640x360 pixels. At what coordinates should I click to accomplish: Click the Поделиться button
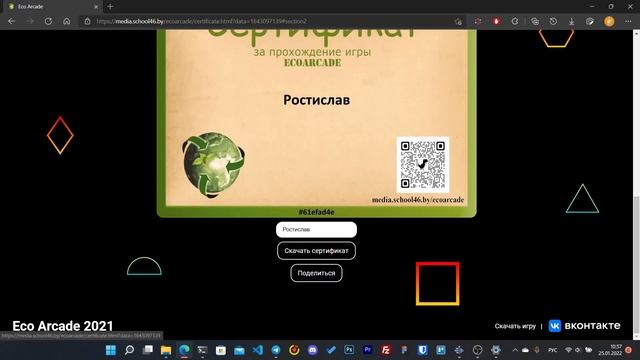[316, 273]
